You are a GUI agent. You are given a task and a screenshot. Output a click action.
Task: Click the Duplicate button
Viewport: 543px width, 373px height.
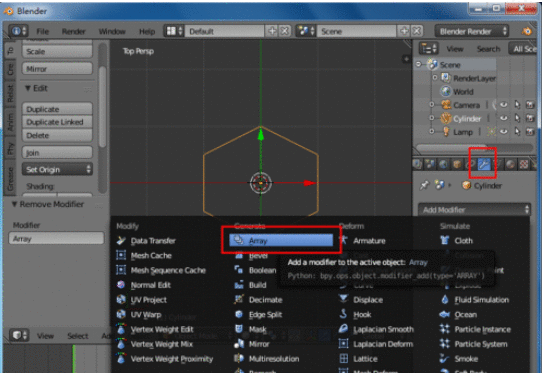(x=57, y=109)
